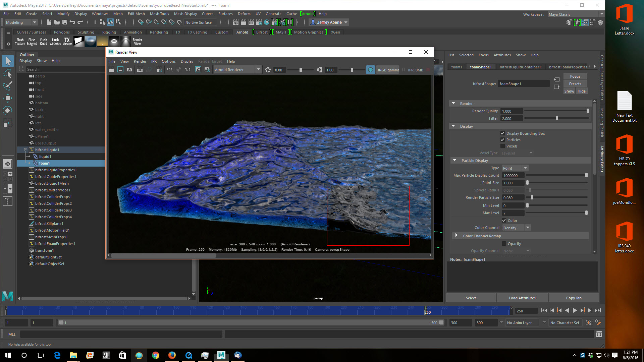Open the Render Settings icon in Render View
The height and width of the screenshot is (362, 644).
(159, 70)
